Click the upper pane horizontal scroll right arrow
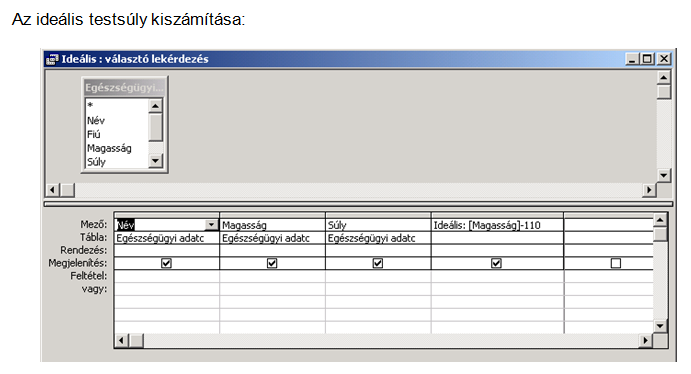 (649, 190)
